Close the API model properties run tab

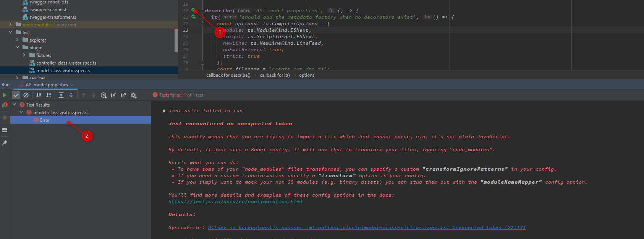coord(72,85)
